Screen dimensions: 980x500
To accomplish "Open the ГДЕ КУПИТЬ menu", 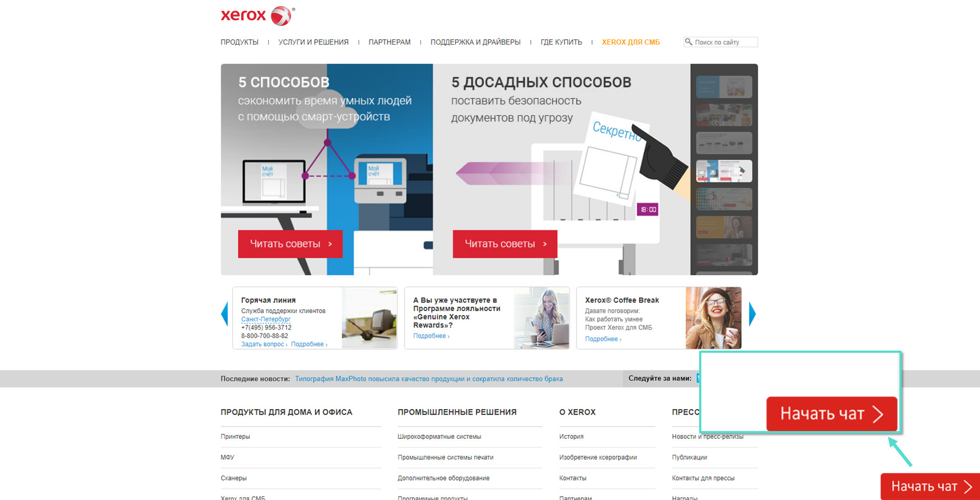I will click(x=561, y=42).
